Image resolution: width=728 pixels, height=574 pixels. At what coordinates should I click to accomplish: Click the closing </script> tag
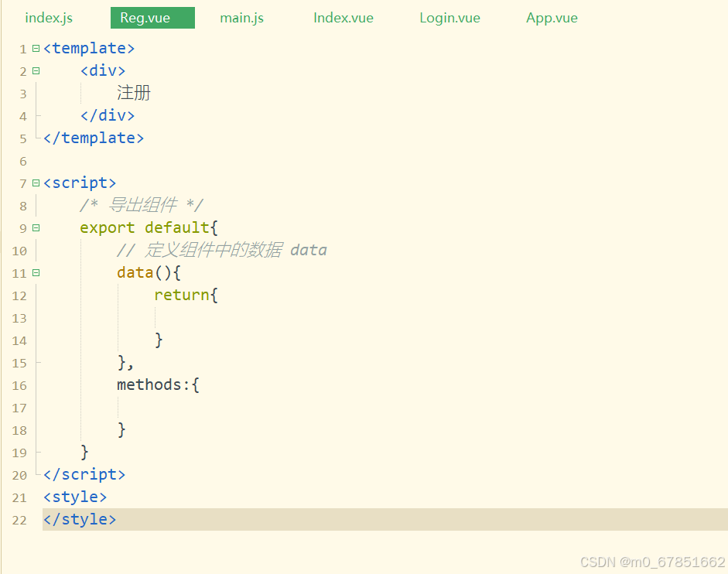(x=84, y=474)
